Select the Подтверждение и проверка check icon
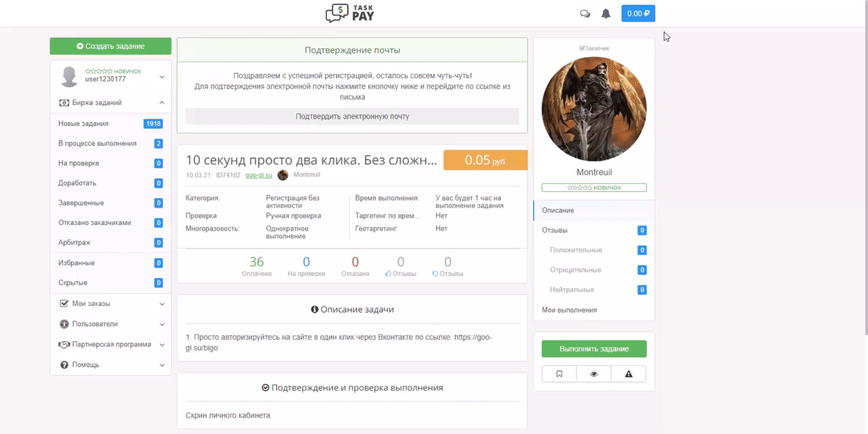This screenshot has height=434, width=868. click(265, 388)
